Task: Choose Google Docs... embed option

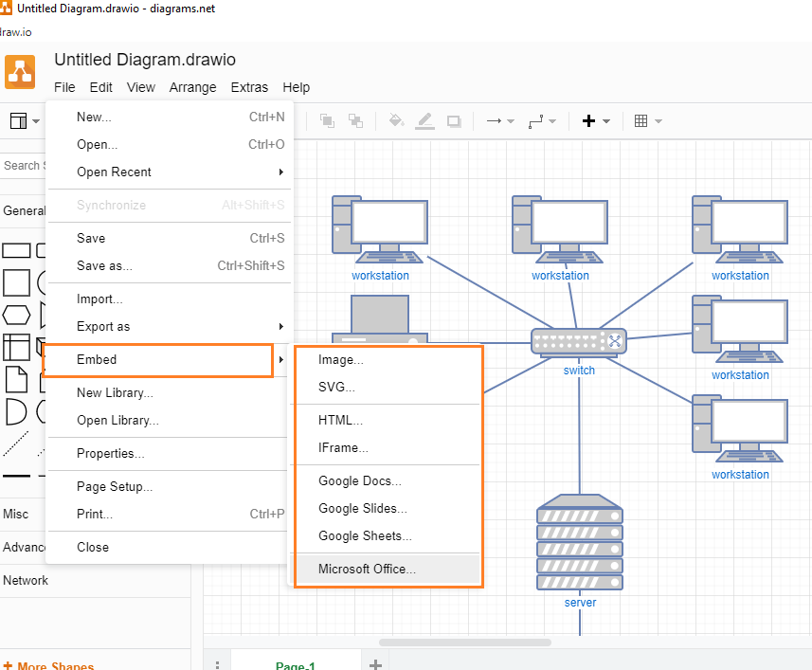Action: click(388, 481)
